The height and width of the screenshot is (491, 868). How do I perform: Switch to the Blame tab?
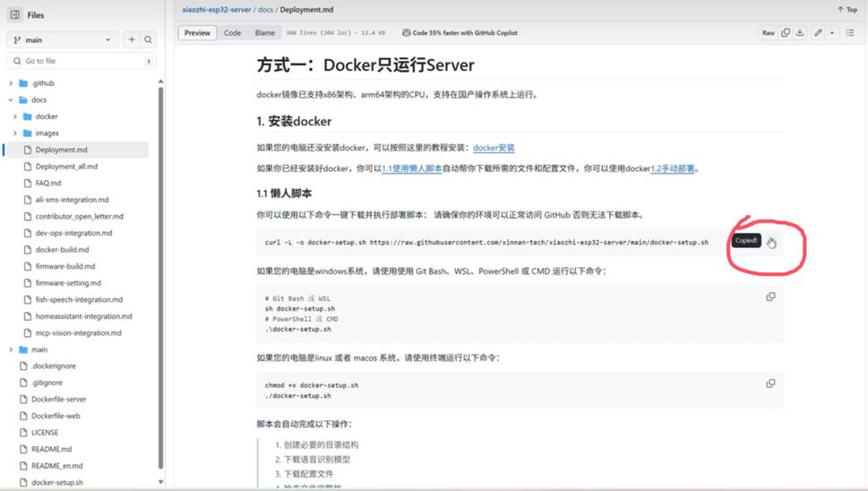pos(265,33)
